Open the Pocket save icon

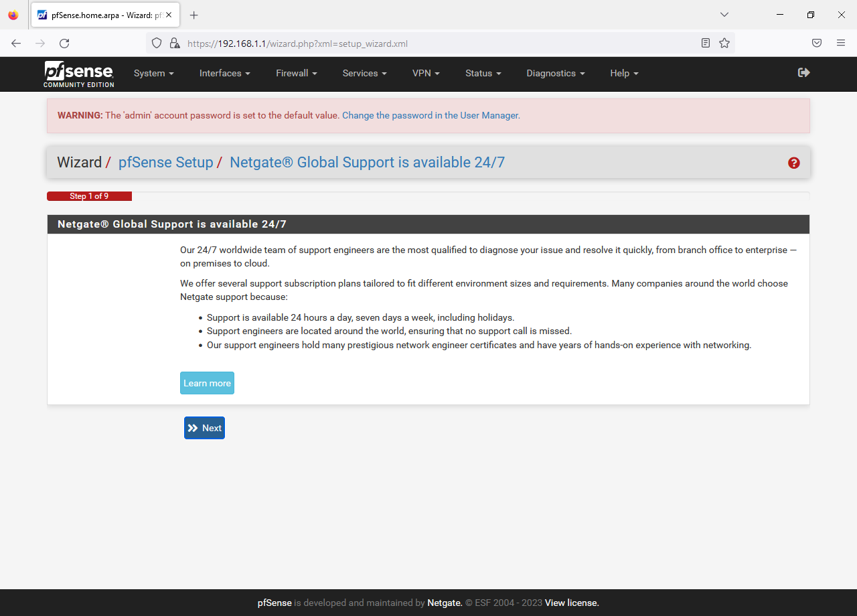(817, 43)
